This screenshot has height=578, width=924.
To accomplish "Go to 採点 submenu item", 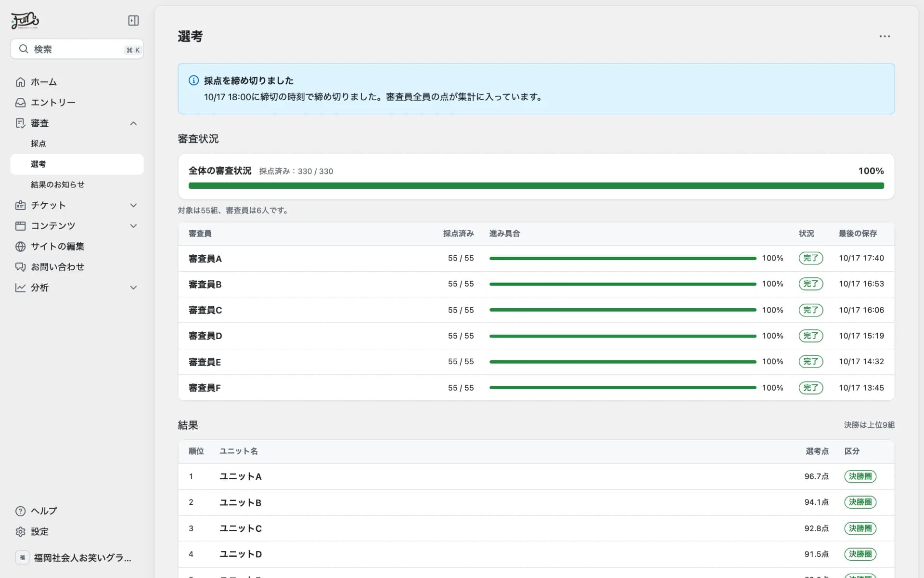I will (77, 144).
